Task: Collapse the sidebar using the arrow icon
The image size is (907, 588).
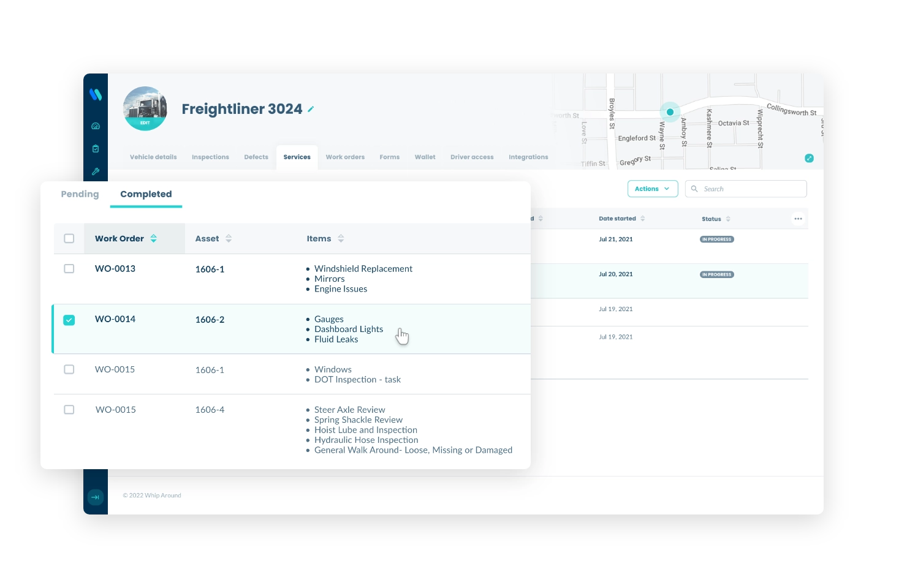Action: pyautogui.click(x=96, y=497)
